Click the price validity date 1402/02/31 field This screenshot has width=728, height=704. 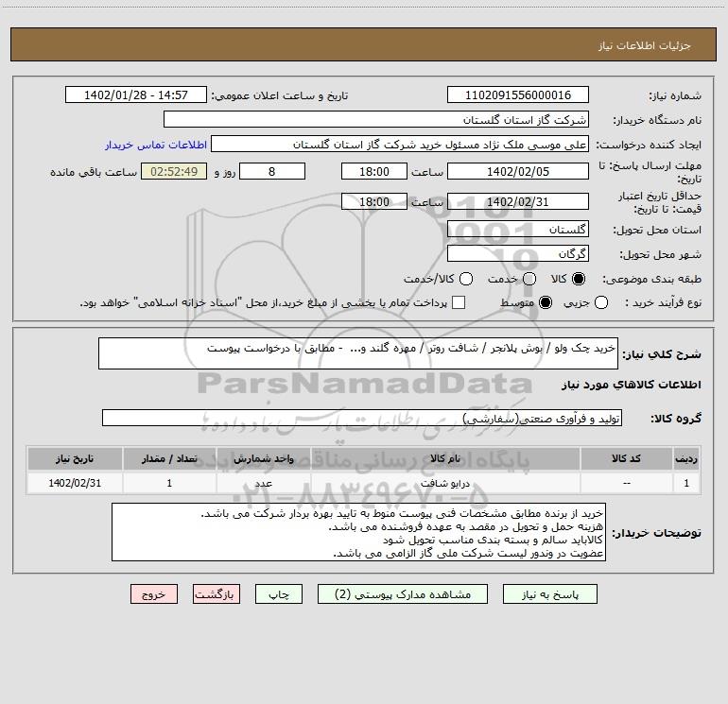[x=518, y=201]
